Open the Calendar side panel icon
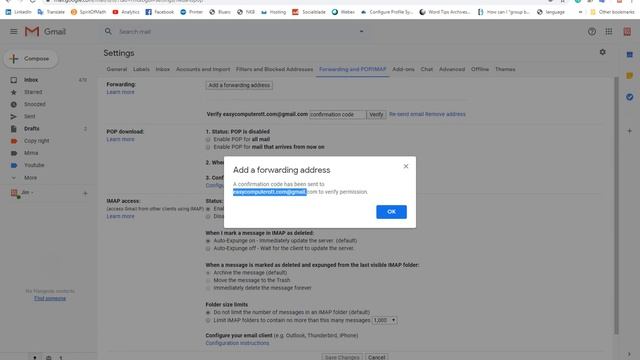Screen dimensions: 640x360 pyautogui.click(x=629, y=54)
